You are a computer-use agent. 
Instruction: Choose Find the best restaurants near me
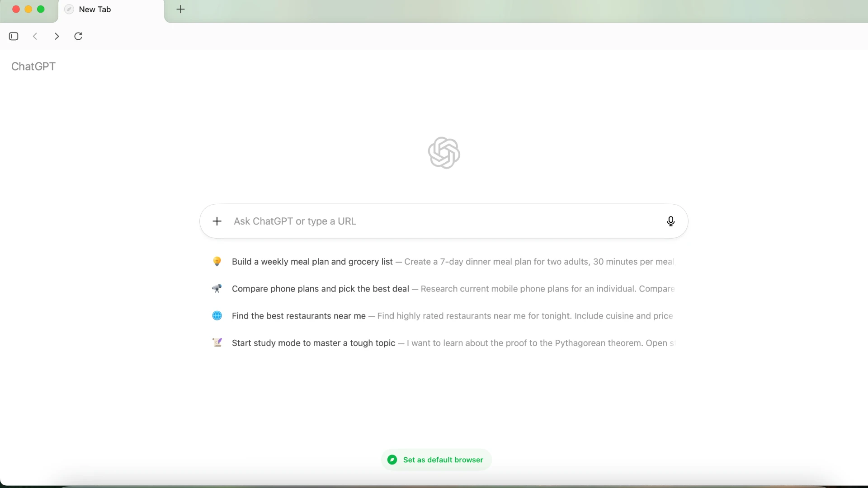pos(443,316)
